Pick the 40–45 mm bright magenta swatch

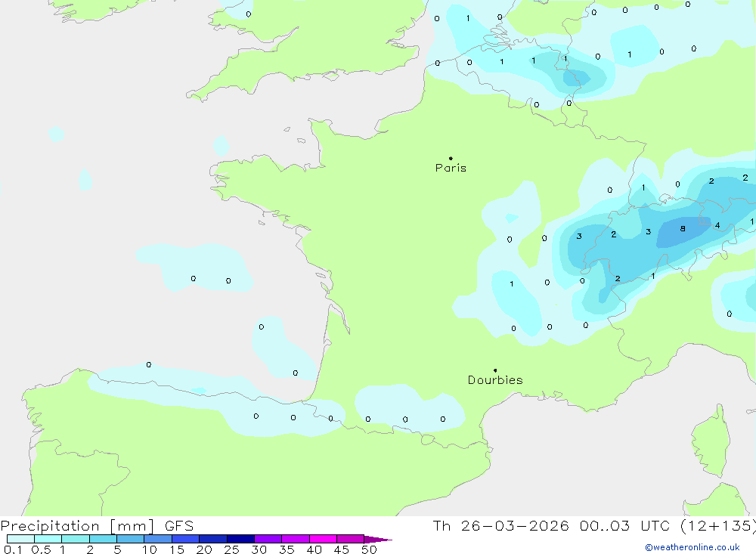(x=323, y=539)
